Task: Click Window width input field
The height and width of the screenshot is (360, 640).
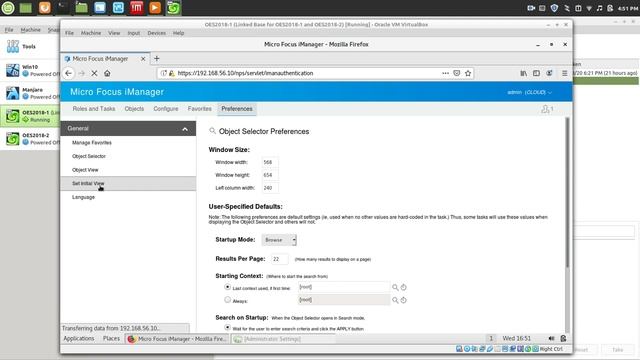Action: click(x=270, y=162)
